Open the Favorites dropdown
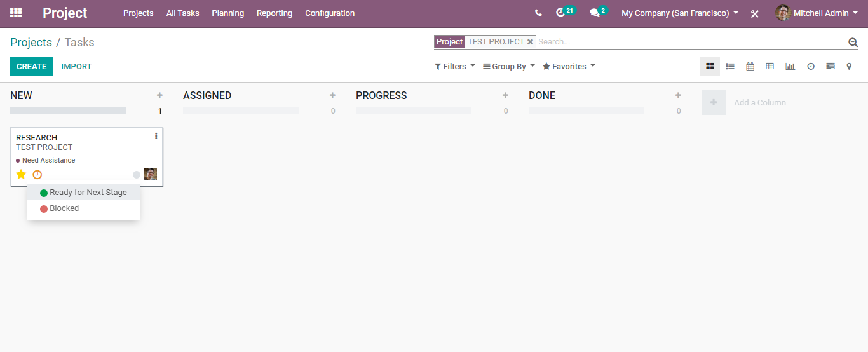 pos(569,66)
